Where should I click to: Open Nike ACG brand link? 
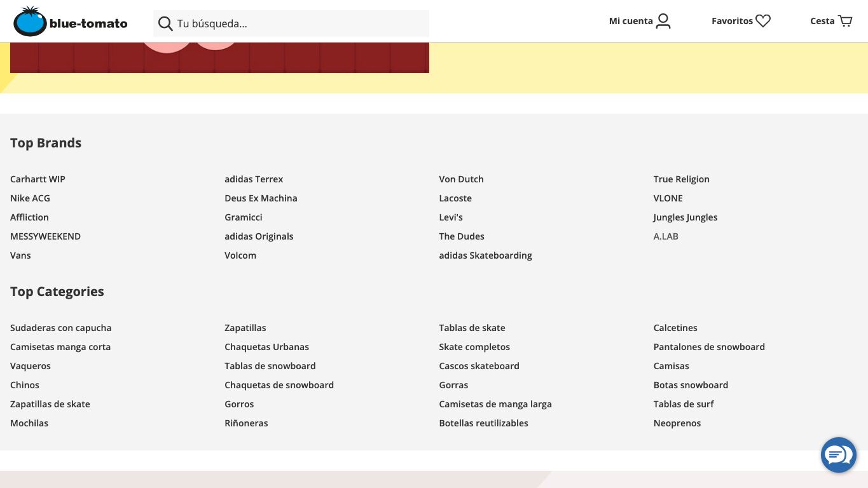coord(30,198)
